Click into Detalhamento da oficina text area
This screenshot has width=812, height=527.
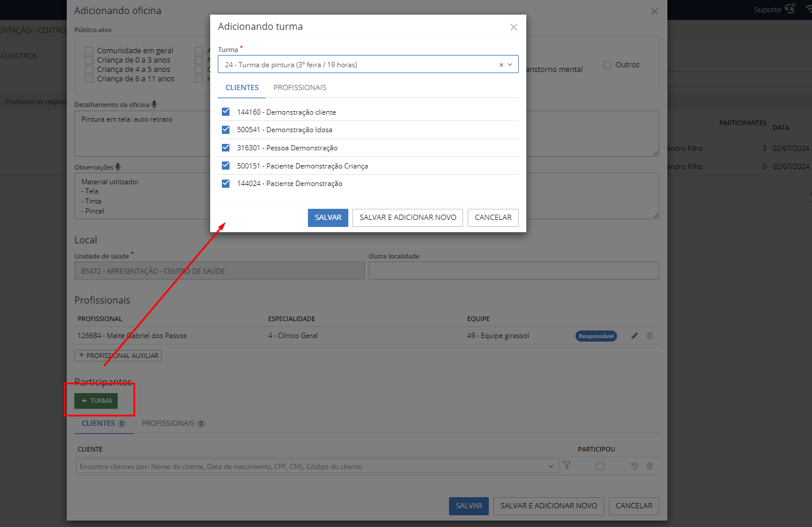pos(366,134)
